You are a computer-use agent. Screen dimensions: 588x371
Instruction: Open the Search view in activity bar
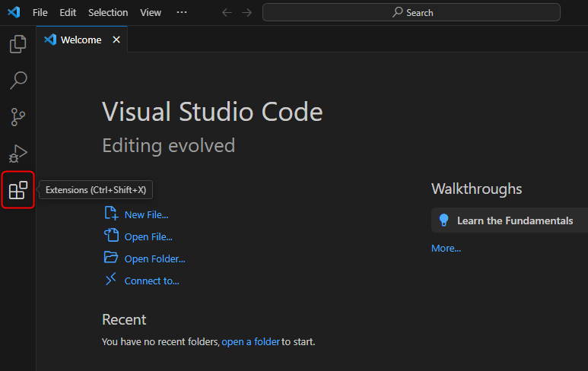point(17,80)
